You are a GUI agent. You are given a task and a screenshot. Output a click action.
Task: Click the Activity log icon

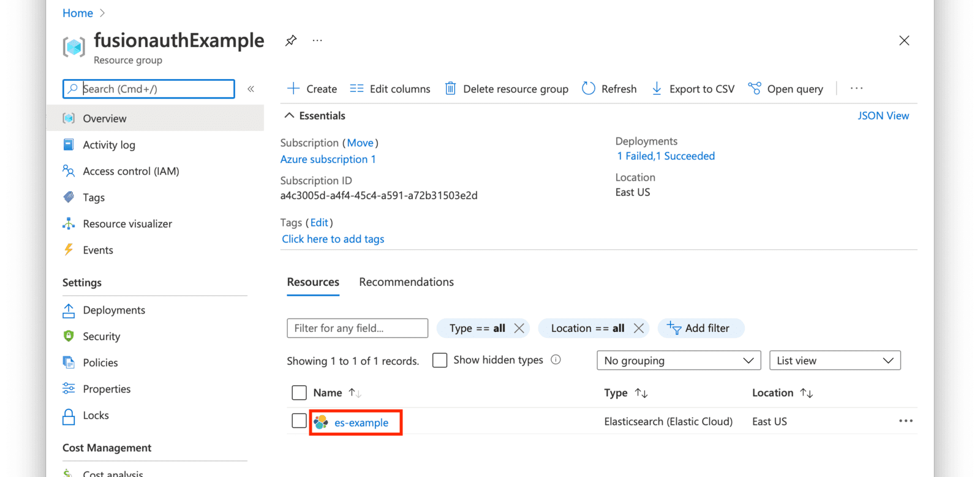click(69, 145)
